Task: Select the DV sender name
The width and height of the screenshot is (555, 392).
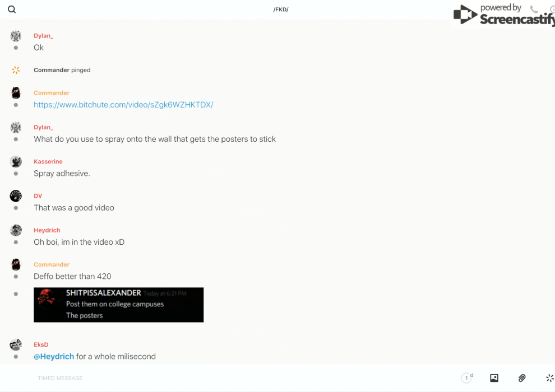Action: click(x=38, y=196)
